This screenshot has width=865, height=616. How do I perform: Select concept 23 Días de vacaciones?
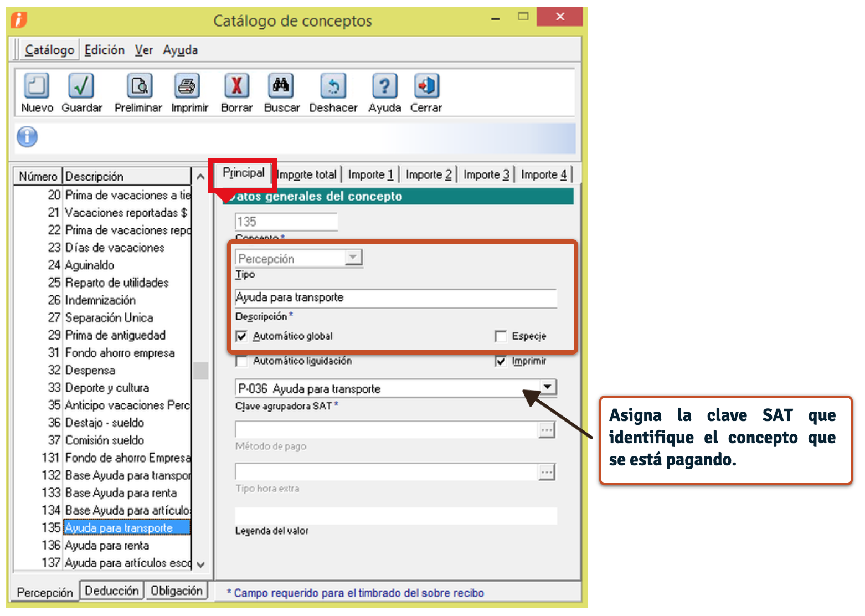[x=102, y=248]
